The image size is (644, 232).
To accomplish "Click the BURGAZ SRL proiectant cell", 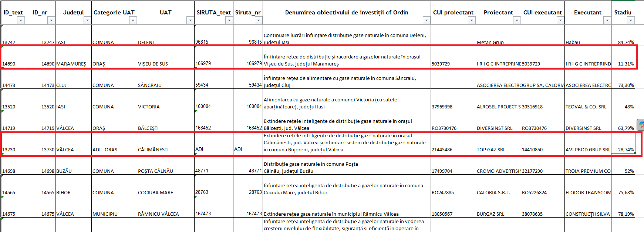I will click(498, 207).
